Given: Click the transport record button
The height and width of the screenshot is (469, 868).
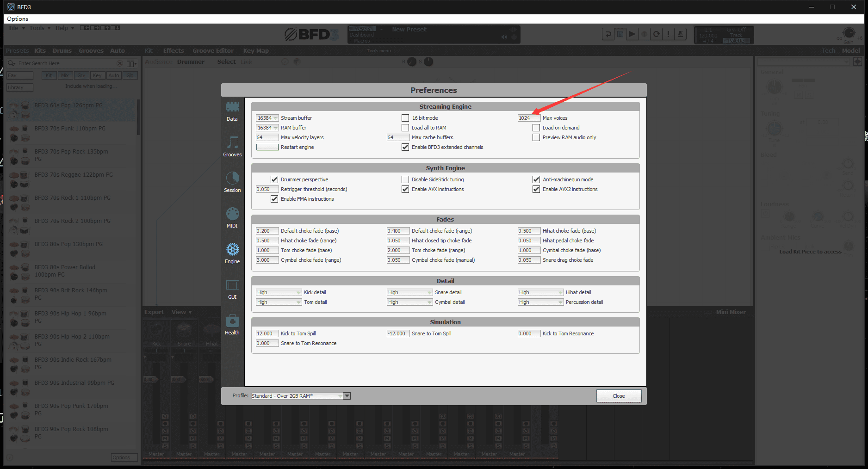Looking at the screenshot, I should 644,34.
